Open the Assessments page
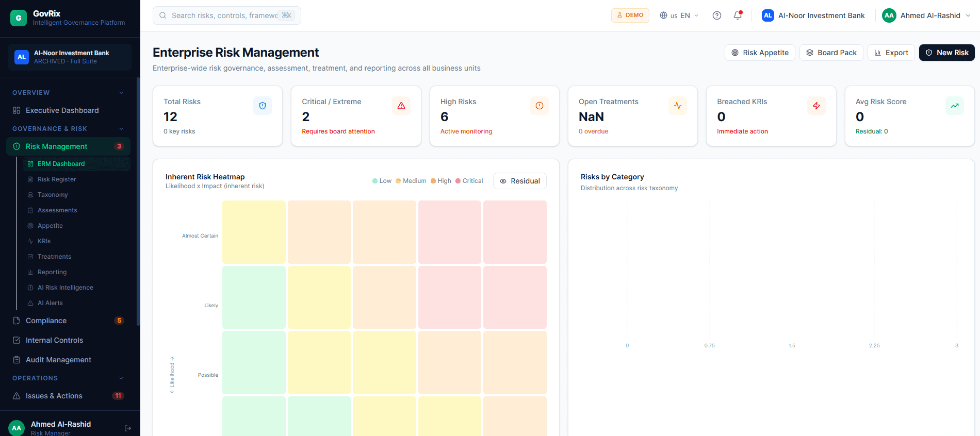The width and height of the screenshot is (980, 436). [76, 210]
